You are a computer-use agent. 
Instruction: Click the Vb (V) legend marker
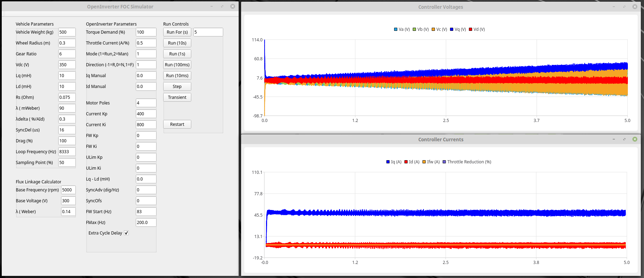click(x=414, y=29)
